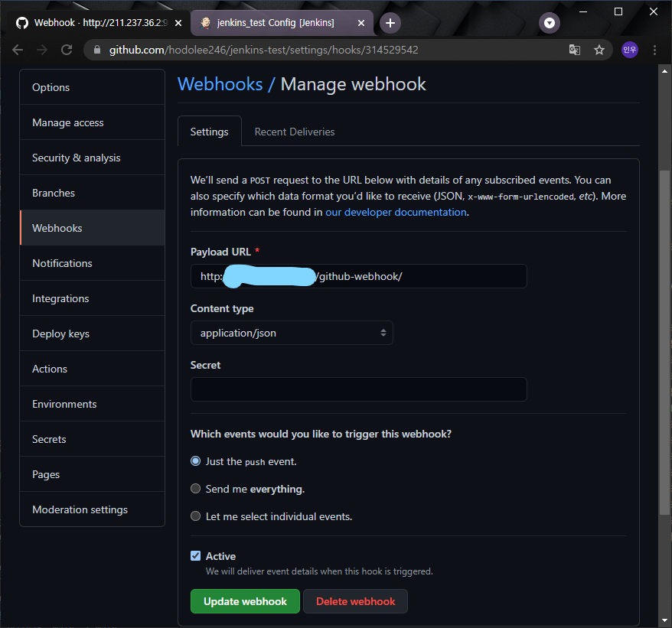The width and height of the screenshot is (672, 628).
Task: Switch to the jenkins_test Config Jenkins tab
Action: (282, 23)
